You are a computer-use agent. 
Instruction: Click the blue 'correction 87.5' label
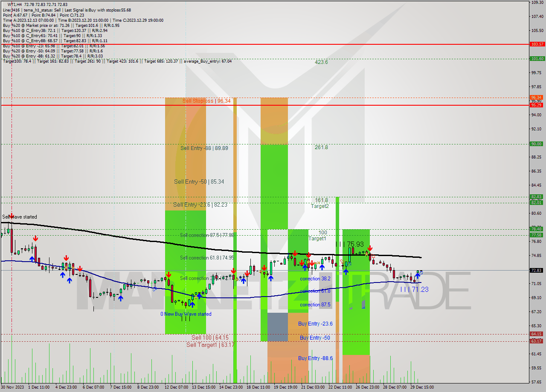(315, 305)
